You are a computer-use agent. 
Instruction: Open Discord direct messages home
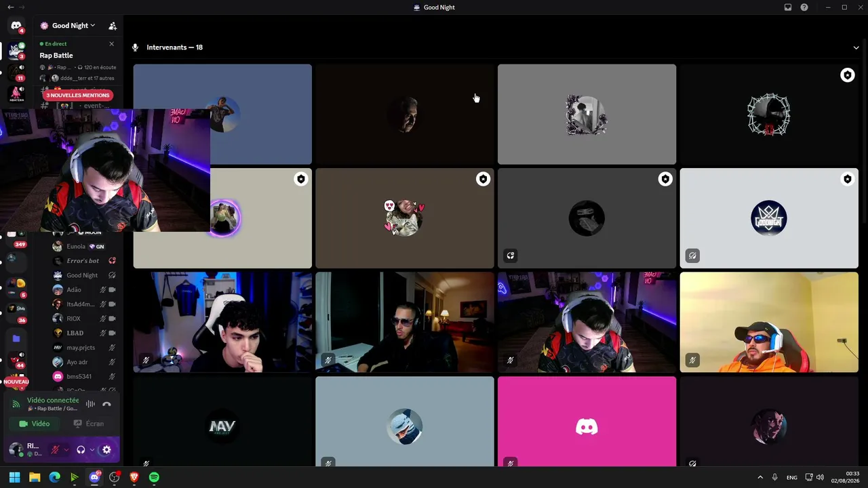click(16, 26)
